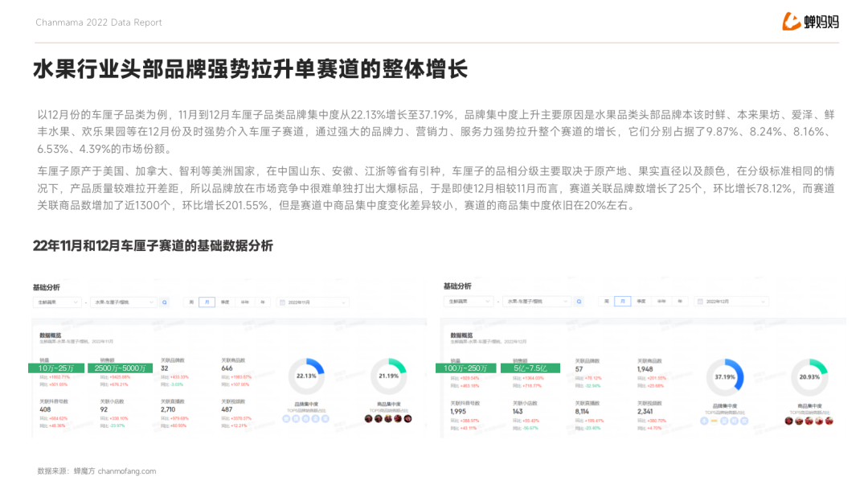Click the 22.13% brand concentration donut chart
868x489 pixels.
[306, 376]
